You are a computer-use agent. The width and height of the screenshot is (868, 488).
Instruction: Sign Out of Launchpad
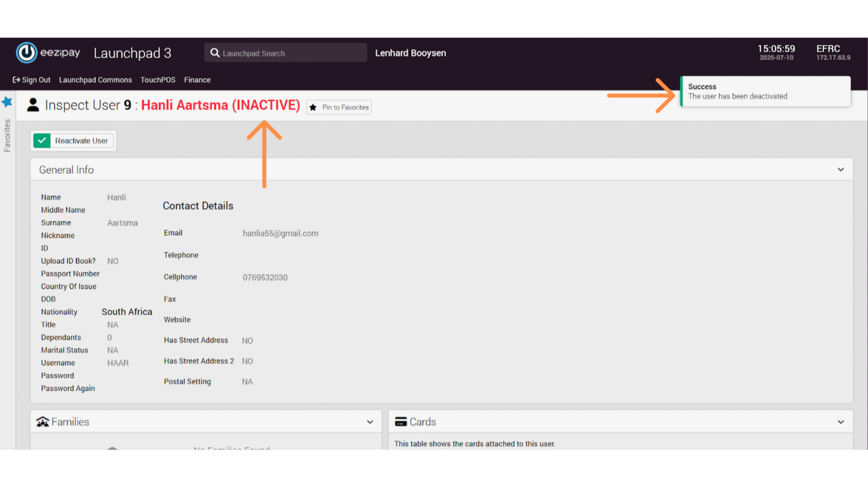tap(32, 80)
